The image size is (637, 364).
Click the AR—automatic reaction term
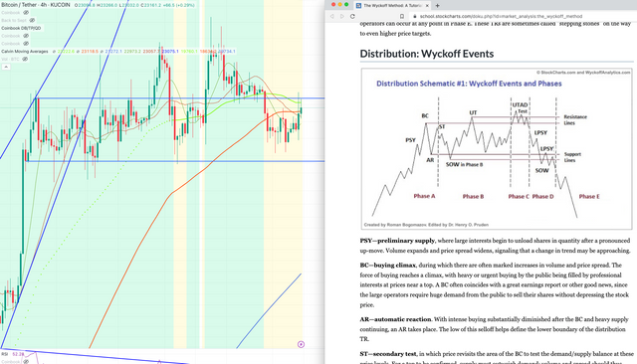[x=395, y=319]
